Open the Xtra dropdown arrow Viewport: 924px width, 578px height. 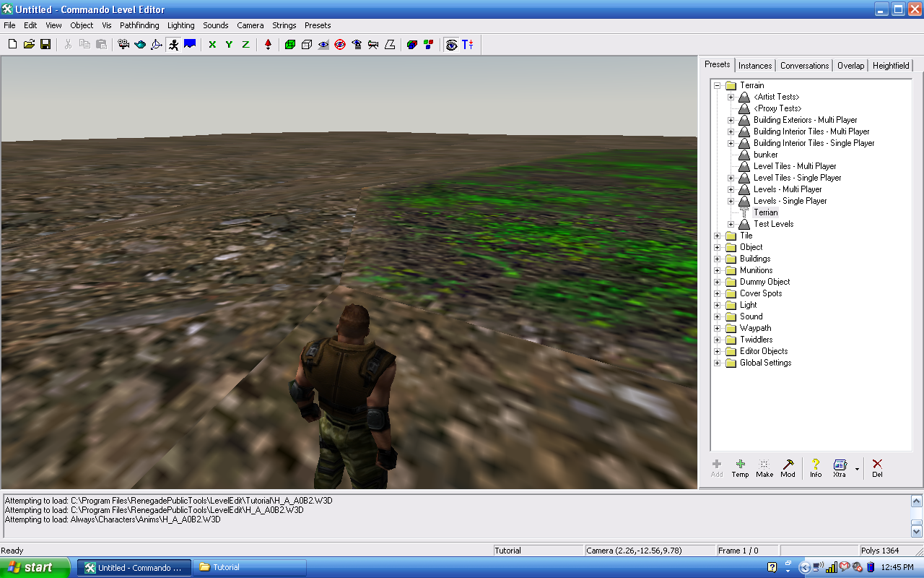[857, 469]
